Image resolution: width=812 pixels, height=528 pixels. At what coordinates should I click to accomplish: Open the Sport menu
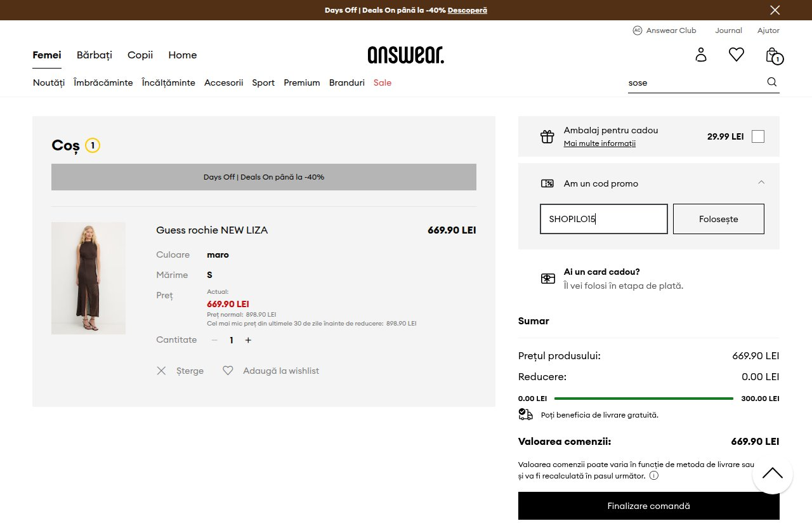263,82
